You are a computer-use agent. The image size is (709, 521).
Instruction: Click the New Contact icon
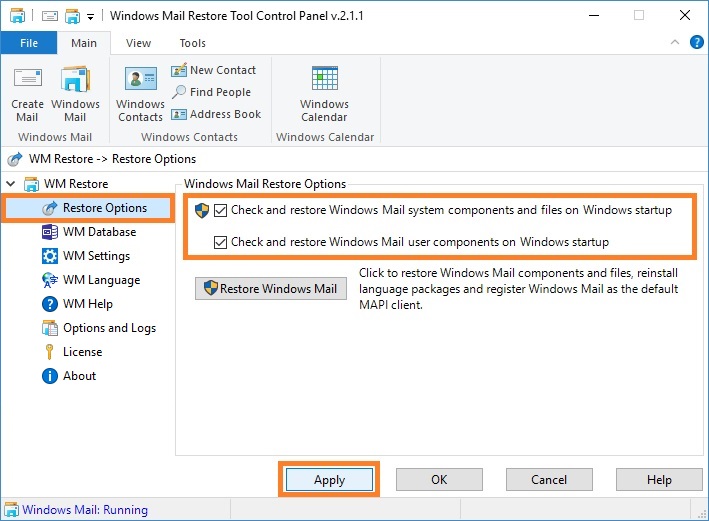point(179,70)
